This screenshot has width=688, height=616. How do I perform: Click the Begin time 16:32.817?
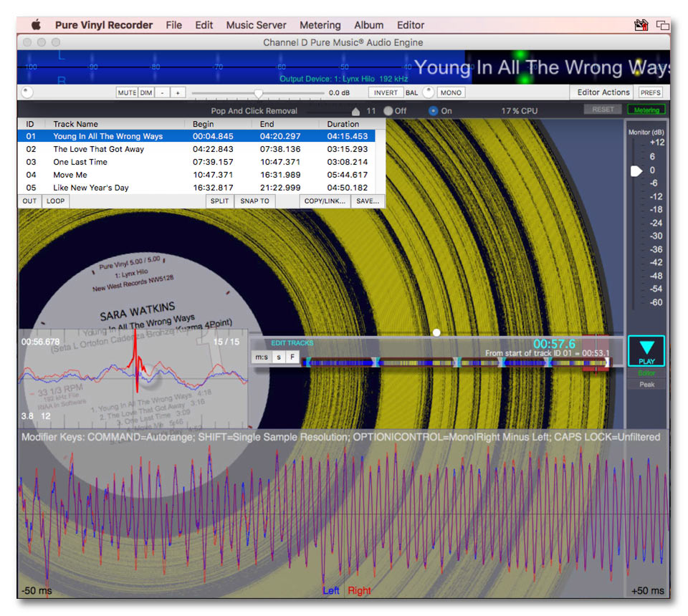click(213, 188)
